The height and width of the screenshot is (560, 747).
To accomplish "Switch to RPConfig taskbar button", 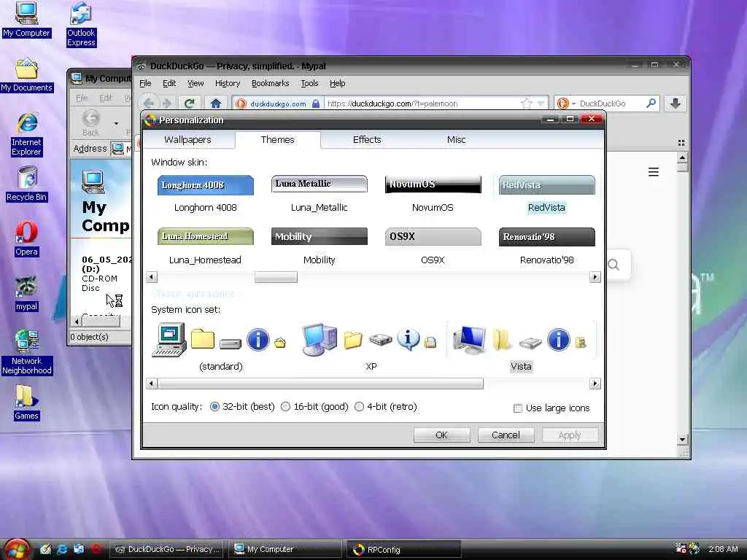I will point(404,550).
